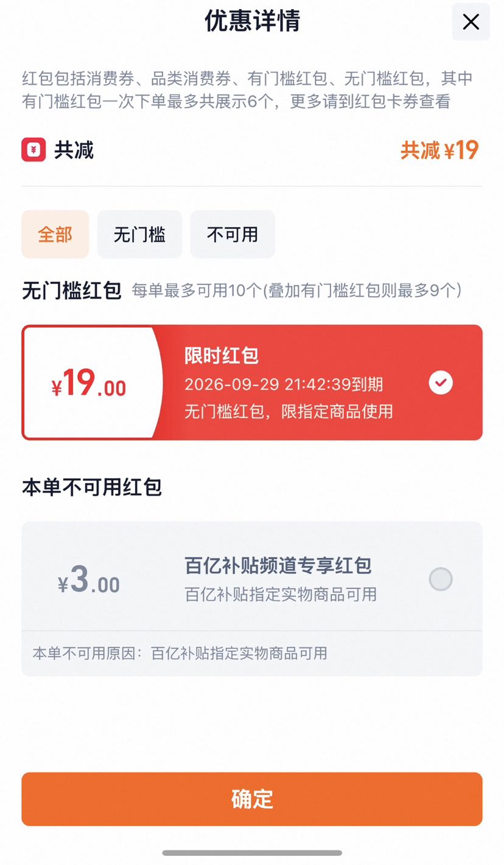Tap the red ¥ envelope icon beside 共减

(33, 149)
